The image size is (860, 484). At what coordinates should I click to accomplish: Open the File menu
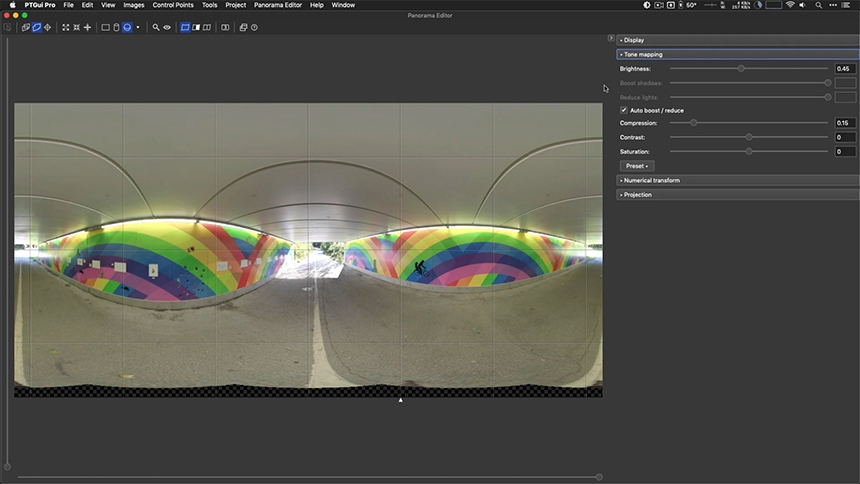tap(69, 5)
